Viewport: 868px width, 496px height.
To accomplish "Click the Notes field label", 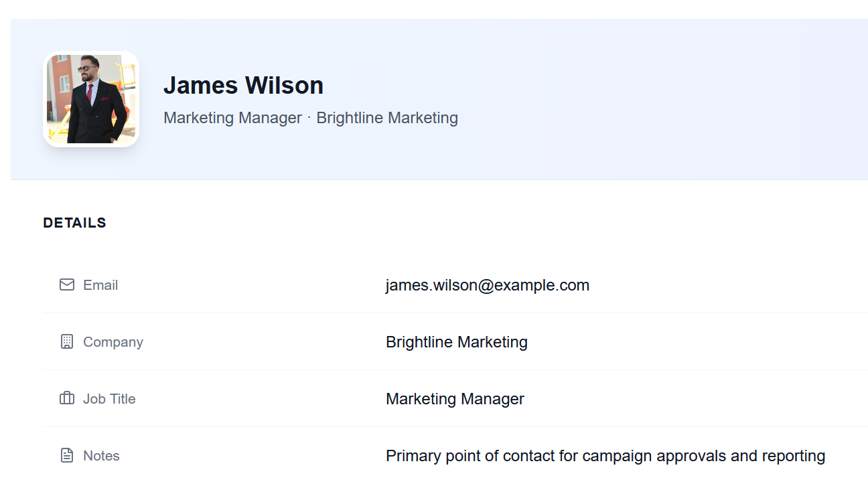I will 101,456.
